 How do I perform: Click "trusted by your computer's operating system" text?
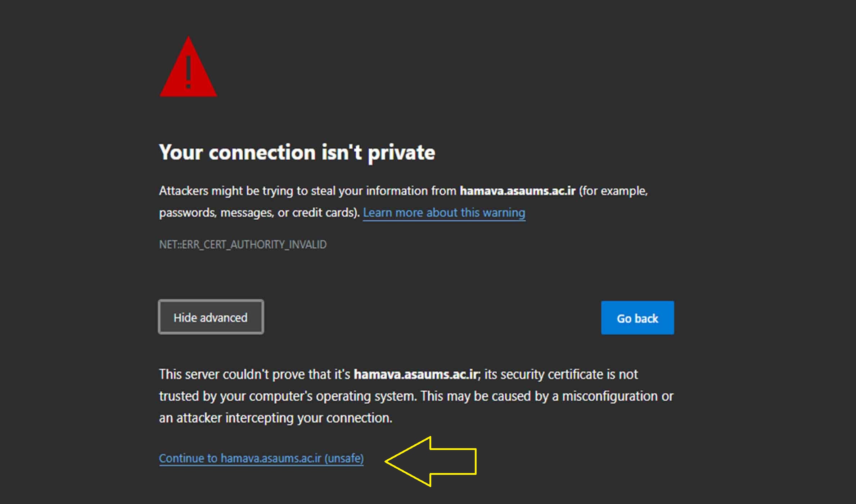(287, 396)
